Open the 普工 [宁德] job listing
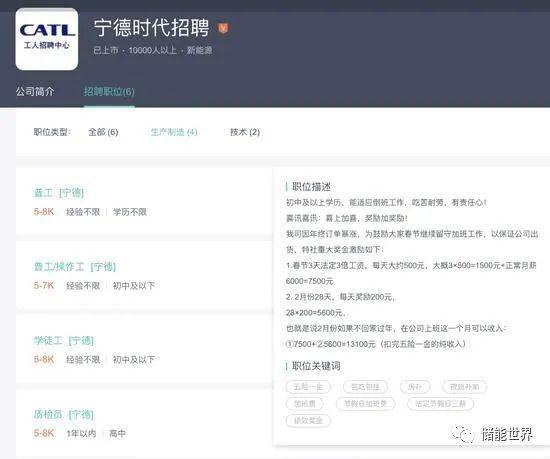 (x=59, y=193)
